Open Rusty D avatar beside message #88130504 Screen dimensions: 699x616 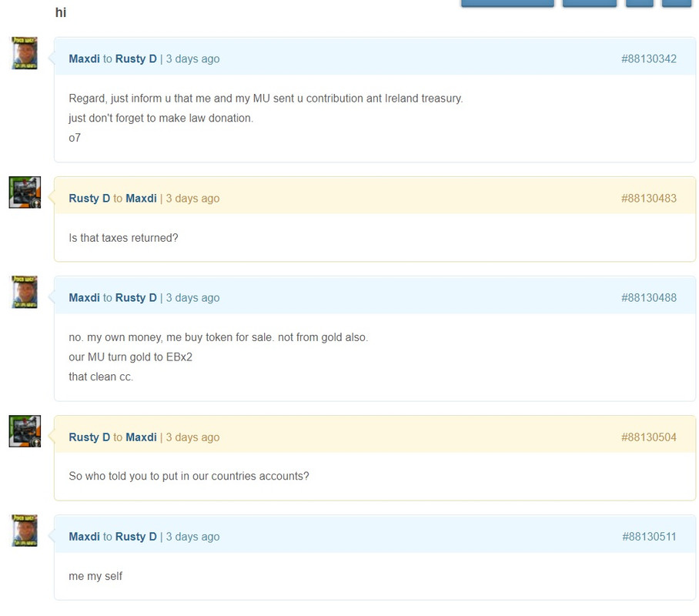[x=25, y=431]
